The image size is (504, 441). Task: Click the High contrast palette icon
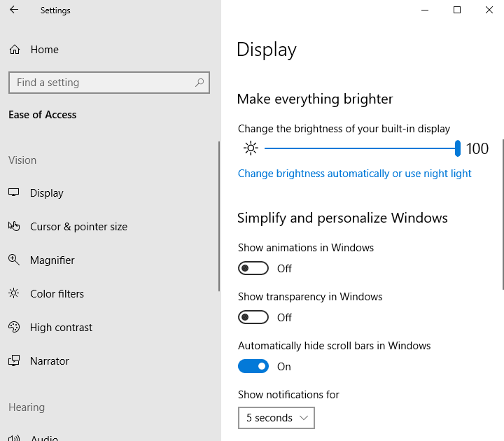tap(14, 327)
